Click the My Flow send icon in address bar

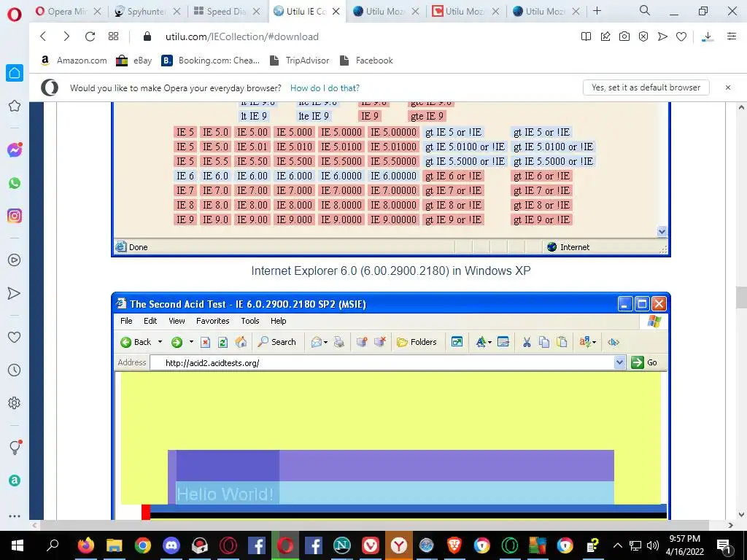pyautogui.click(x=662, y=36)
